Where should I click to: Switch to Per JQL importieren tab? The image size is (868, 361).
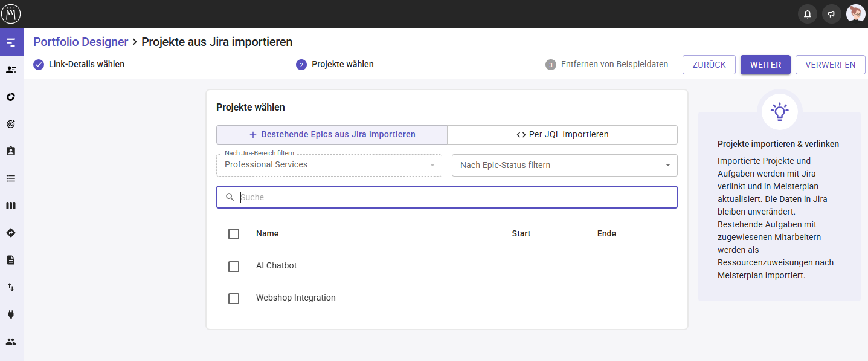coord(562,135)
